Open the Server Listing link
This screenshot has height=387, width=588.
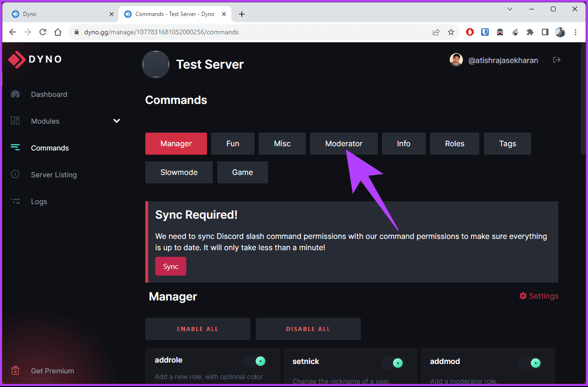pyautogui.click(x=54, y=174)
